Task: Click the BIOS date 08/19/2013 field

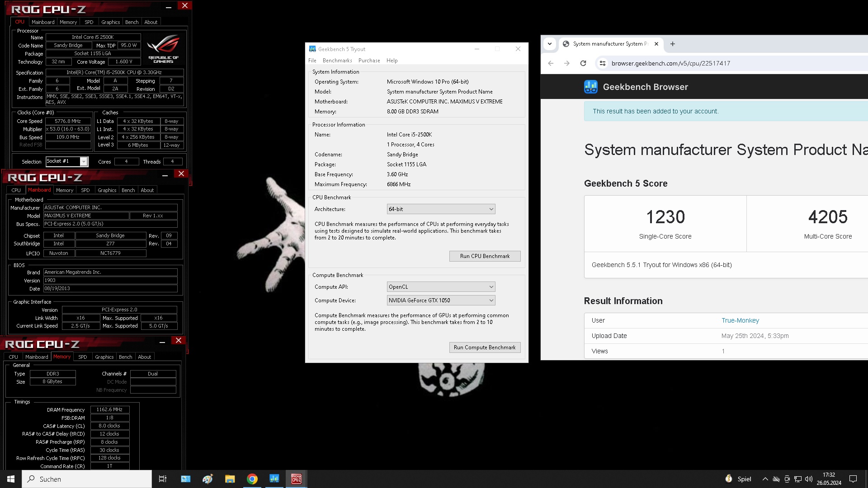Action: tap(110, 289)
